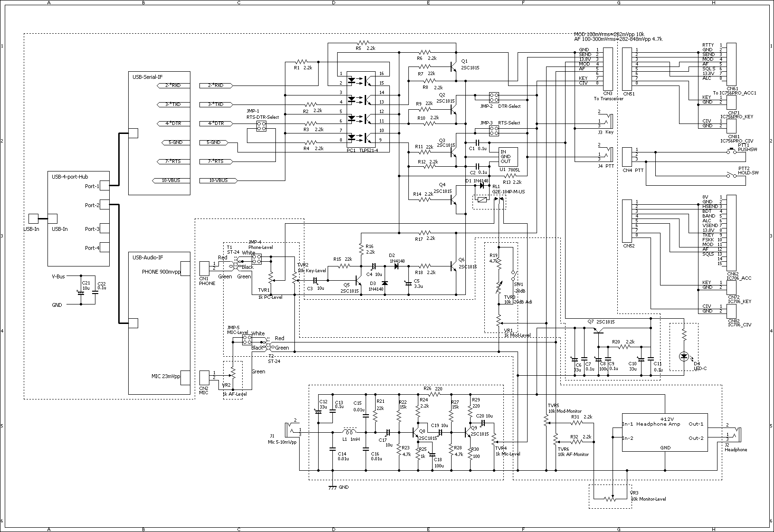This screenshot has width=774, height=532.
Task: Click the USB-Audio-IF block label
Action: [147, 257]
